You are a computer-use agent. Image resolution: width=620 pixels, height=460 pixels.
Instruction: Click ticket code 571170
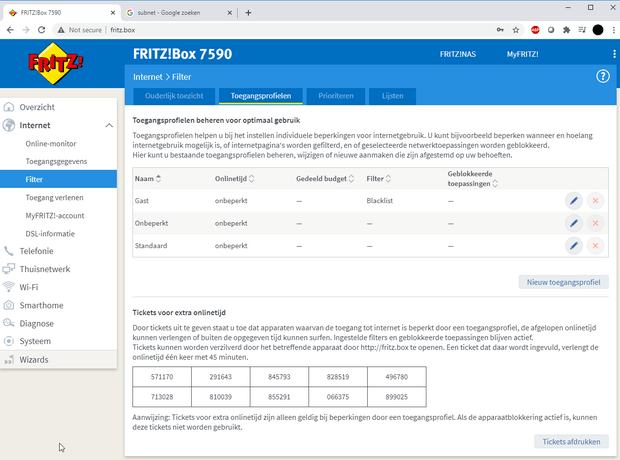pyautogui.click(x=162, y=377)
